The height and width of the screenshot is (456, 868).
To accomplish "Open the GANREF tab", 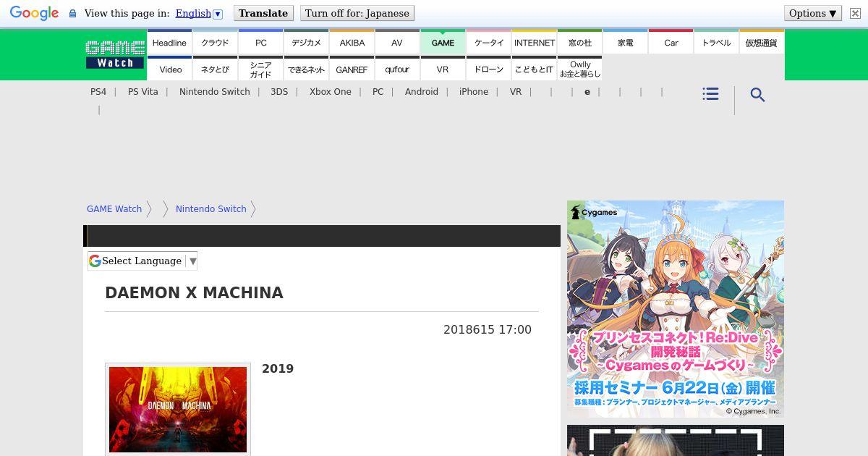I will tap(352, 69).
